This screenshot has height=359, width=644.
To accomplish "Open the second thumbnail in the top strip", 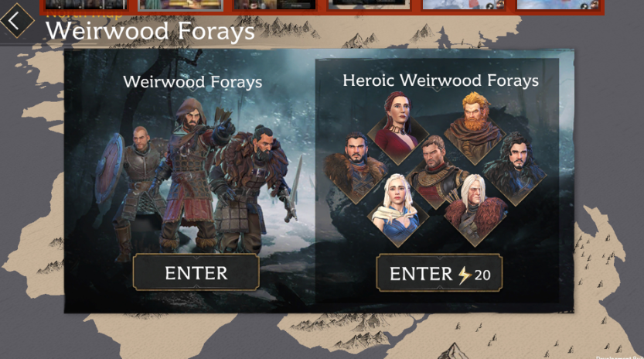I will [x=180, y=5].
